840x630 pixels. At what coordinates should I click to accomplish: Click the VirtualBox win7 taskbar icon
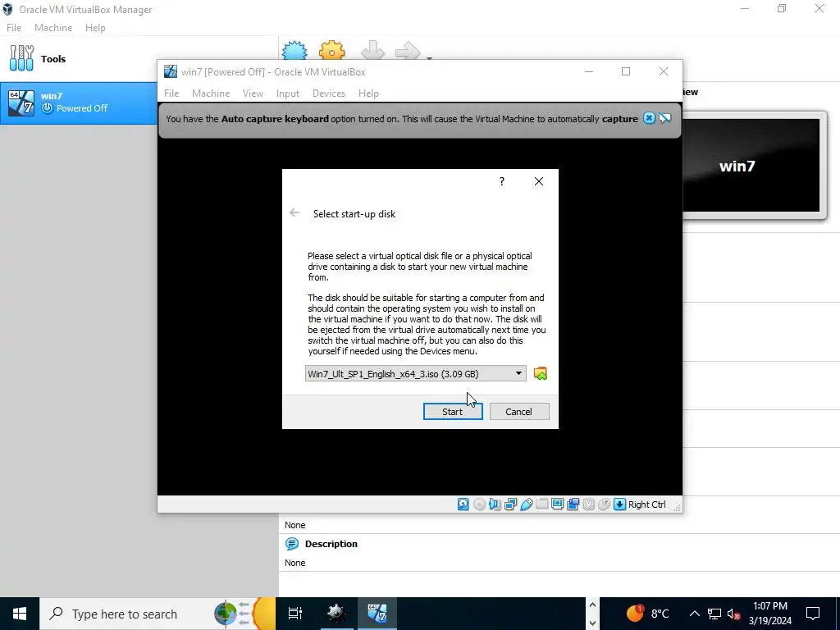[x=377, y=614]
